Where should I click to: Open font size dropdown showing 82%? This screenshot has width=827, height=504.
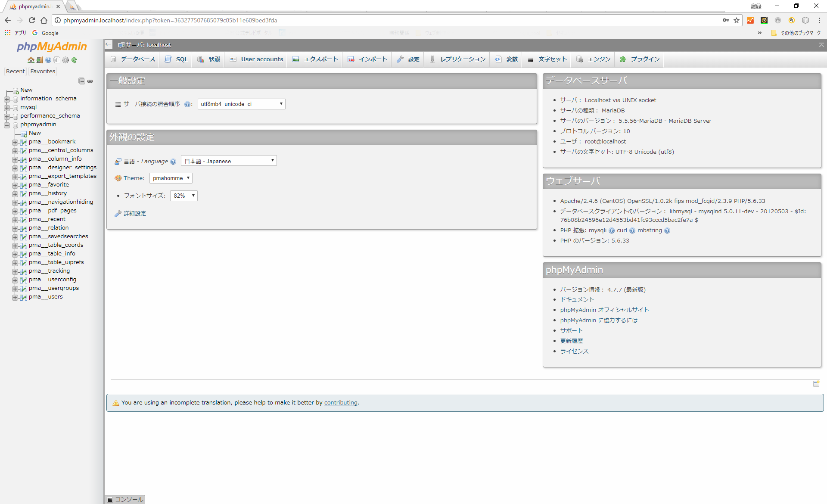pos(183,196)
